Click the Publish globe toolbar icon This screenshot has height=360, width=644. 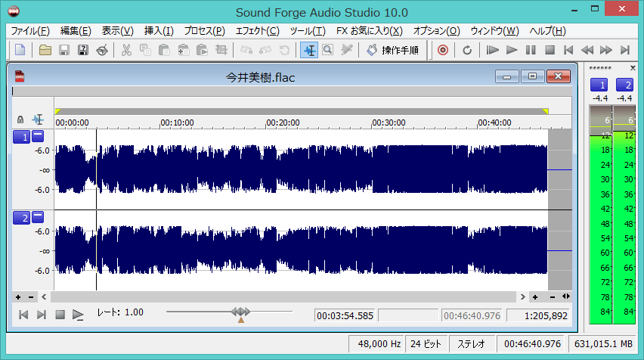pyautogui.click(x=102, y=50)
